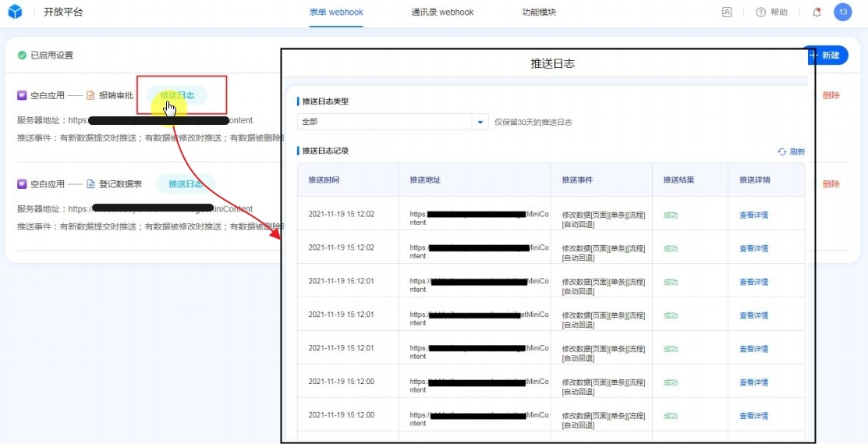The image size is (868, 448).
Task: Click the help question mark icon
Action: tap(761, 12)
